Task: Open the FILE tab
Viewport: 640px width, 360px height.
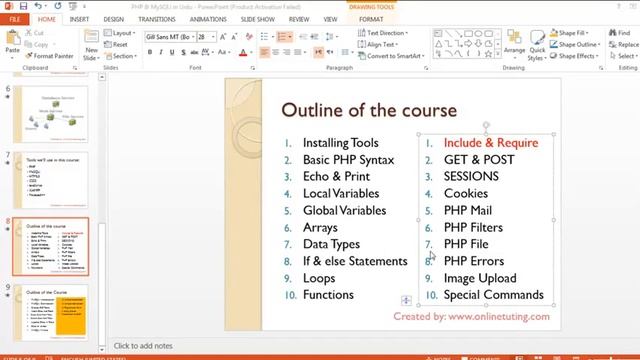Action: [15, 19]
